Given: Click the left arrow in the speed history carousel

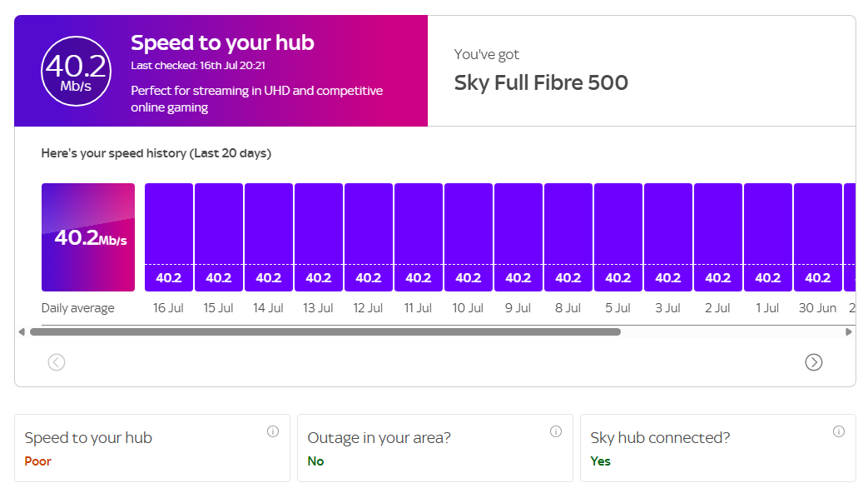Looking at the screenshot, I should (x=56, y=362).
